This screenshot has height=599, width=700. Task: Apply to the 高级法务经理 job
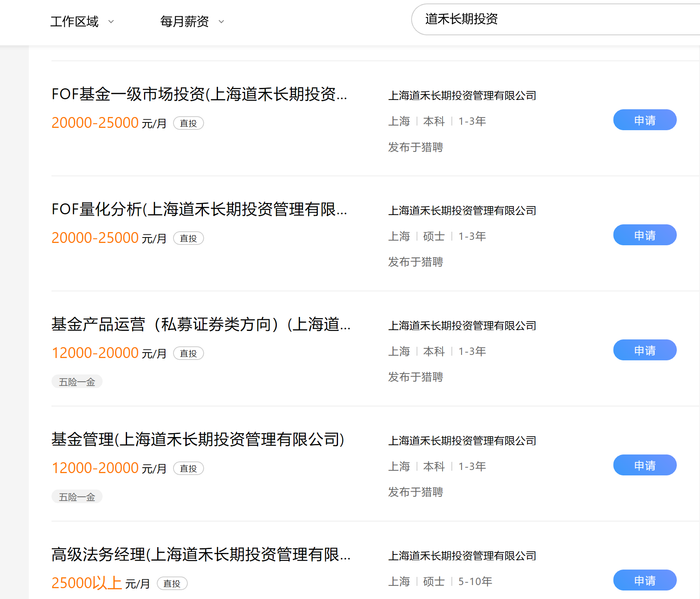[x=645, y=580]
